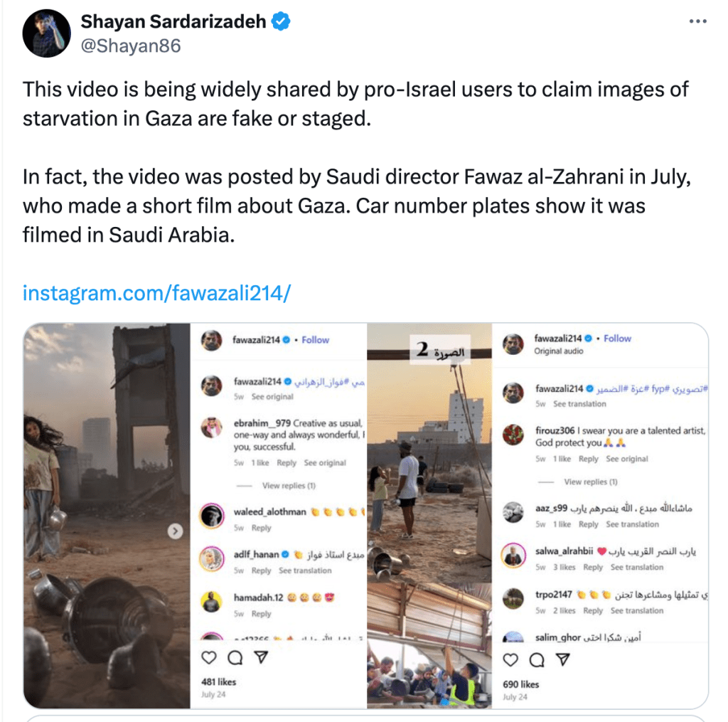The width and height of the screenshot is (728, 722).
Task: Expand replies under firouz306's comment
Action: tap(590, 482)
